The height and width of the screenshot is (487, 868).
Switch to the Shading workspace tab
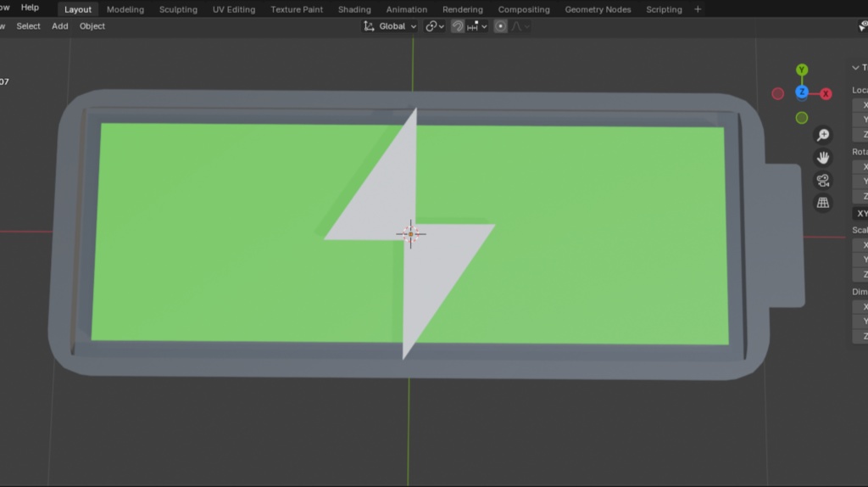[354, 9]
